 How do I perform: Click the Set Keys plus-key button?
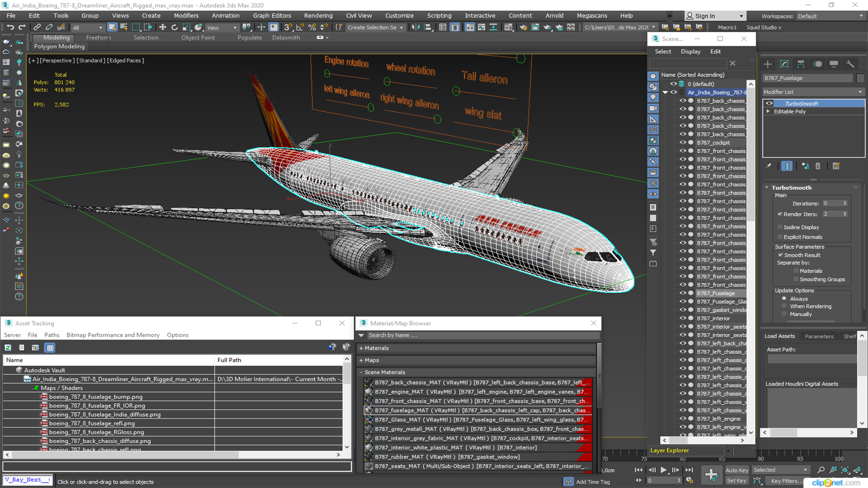[711, 474]
